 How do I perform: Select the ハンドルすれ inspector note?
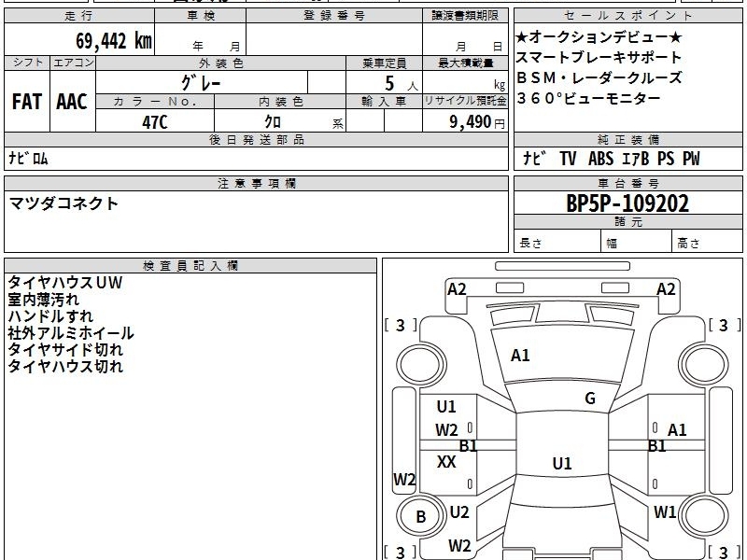pos(50,316)
